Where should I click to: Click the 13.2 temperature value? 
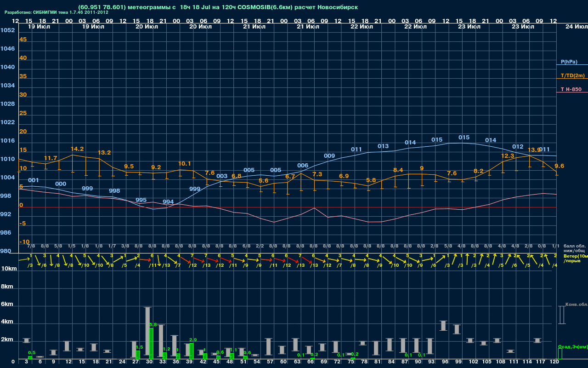104,153
